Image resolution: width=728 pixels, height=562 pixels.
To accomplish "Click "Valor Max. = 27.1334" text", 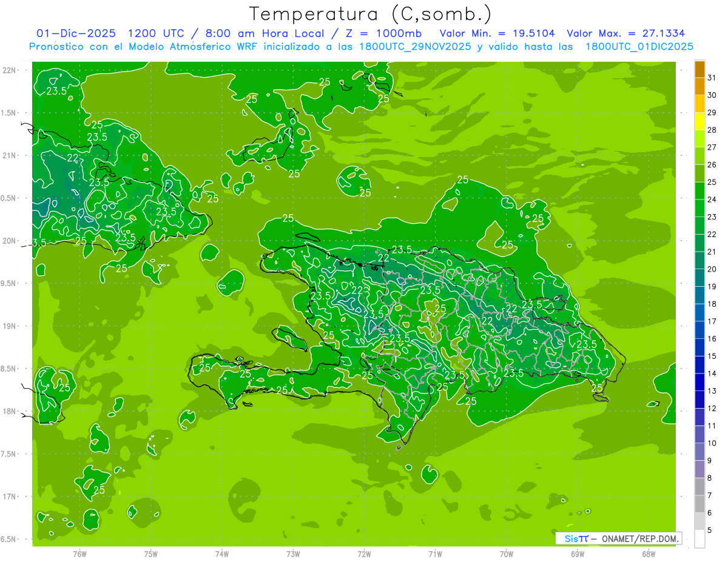I will coord(627,34).
